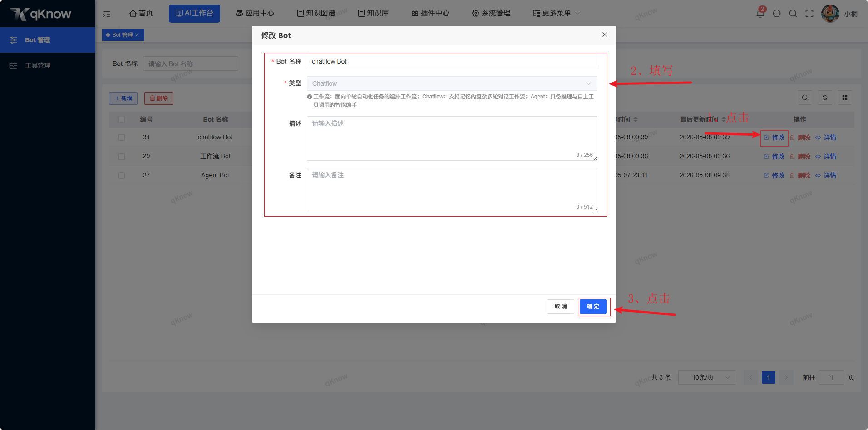Click 小桐 username
This screenshot has height=430, width=868.
(x=851, y=14)
